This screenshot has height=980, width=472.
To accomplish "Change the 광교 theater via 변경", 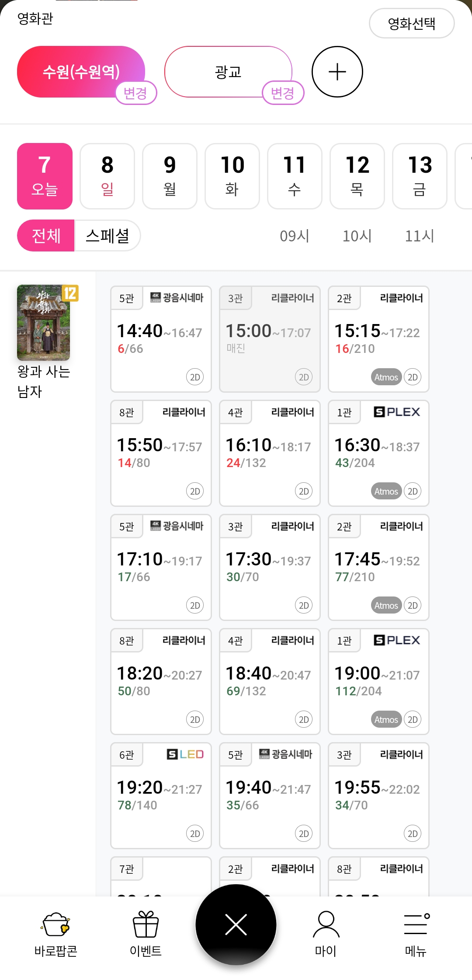I will (283, 93).
